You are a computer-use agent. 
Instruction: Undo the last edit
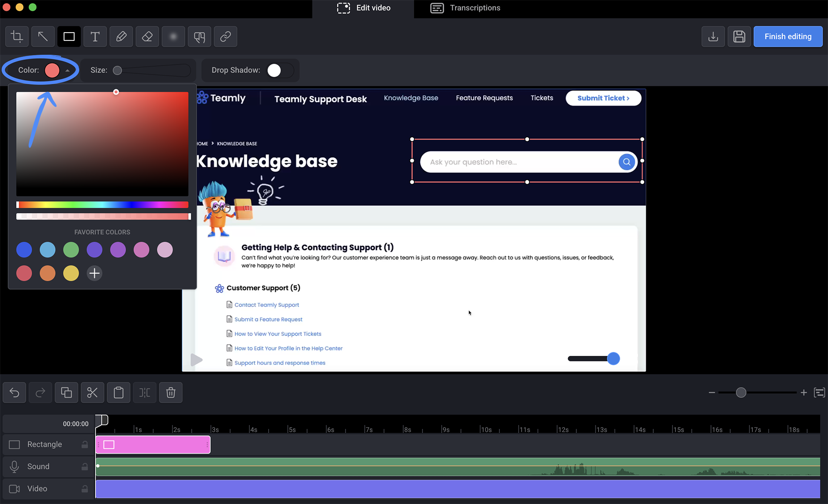point(14,393)
